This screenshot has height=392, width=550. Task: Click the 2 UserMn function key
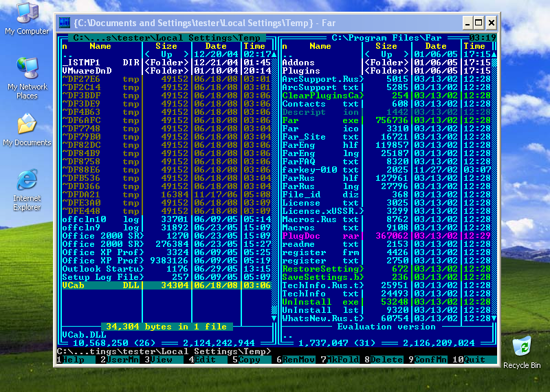click(120, 360)
